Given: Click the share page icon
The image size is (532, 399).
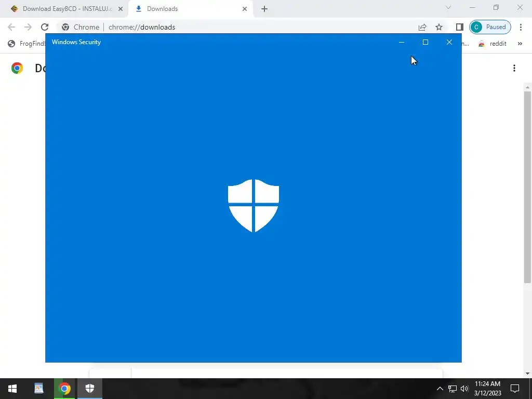Looking at the screenshot, I should tap(422, 27).
